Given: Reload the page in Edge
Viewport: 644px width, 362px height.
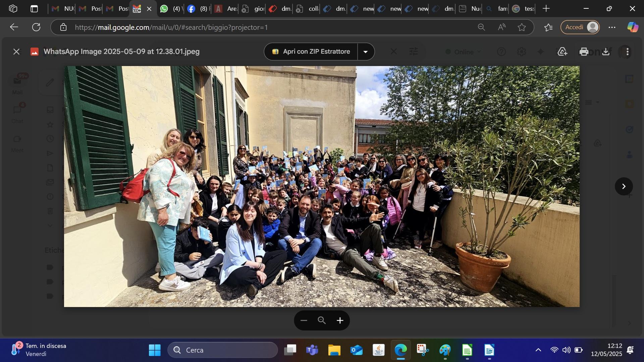Looking at the screenshot, I should click(x=36, y=27).
